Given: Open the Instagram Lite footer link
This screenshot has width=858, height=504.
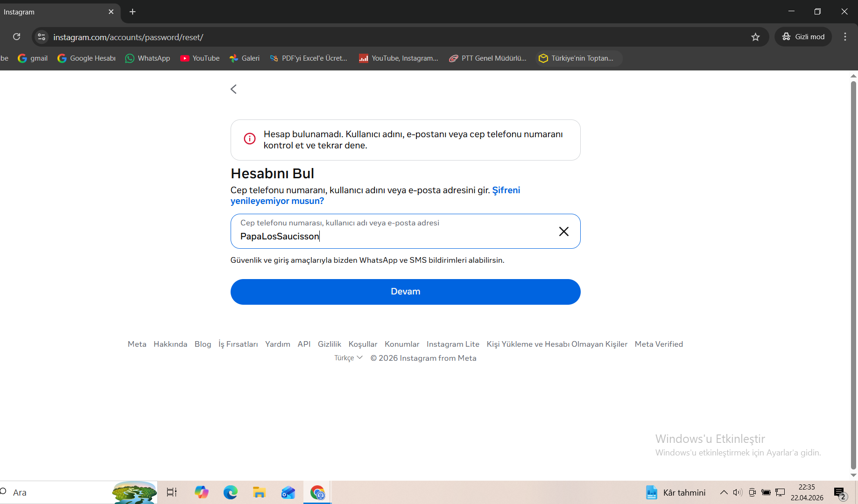Looking at the screenshot, I should 453,344.
